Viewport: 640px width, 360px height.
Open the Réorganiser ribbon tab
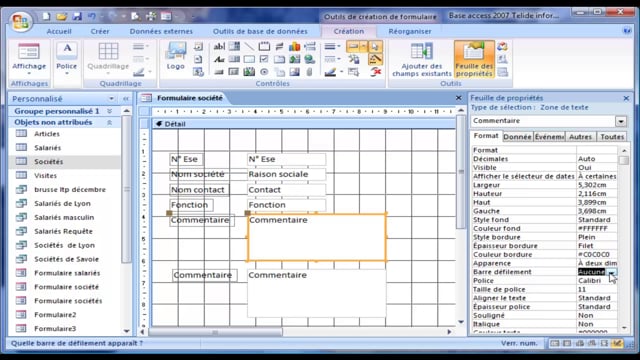[x=410, y=31]
